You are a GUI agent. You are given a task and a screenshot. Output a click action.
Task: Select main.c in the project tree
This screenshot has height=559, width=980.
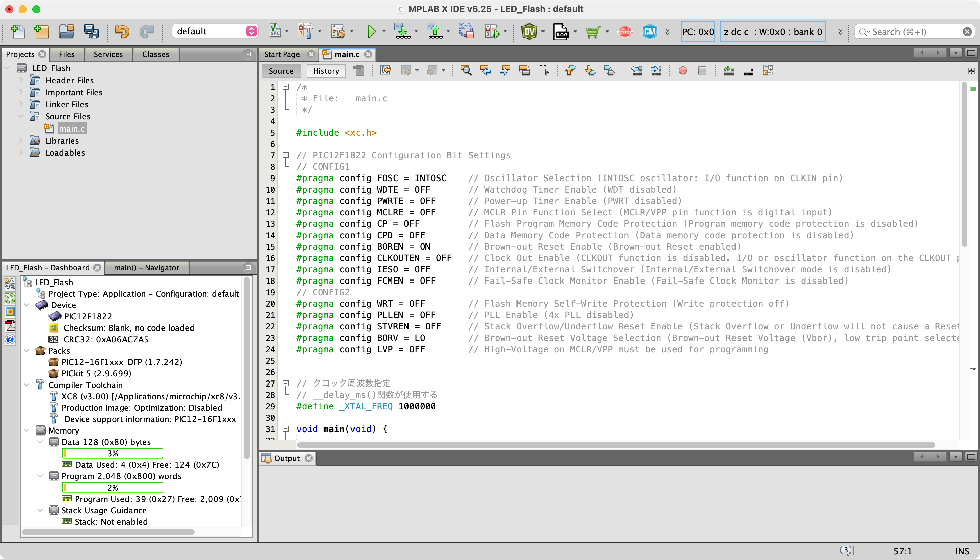(72, 129)
